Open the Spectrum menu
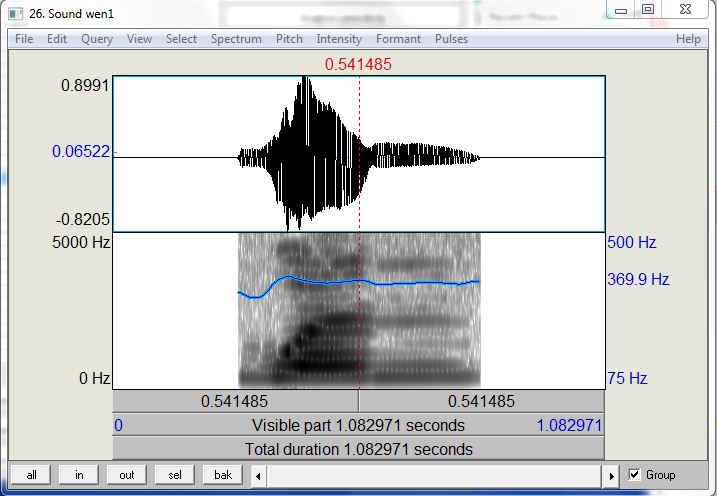Viewport: 717px width, 496px height. tap(236, 39)
